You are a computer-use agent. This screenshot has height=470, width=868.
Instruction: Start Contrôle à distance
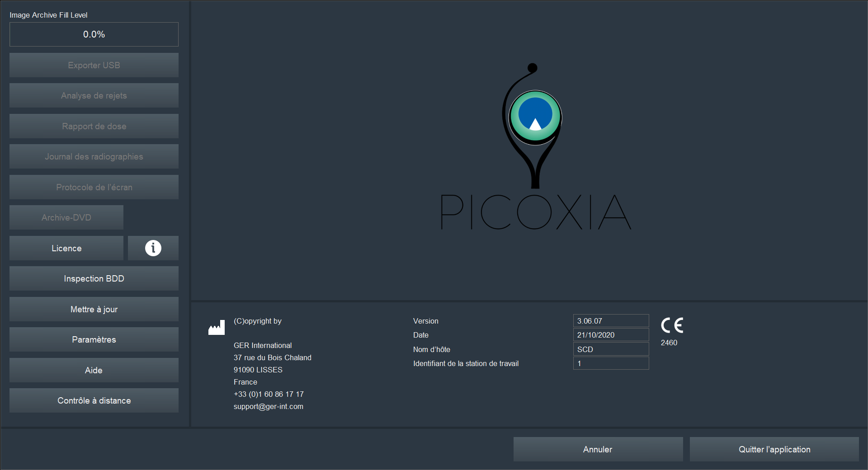(x=94, y=400)
